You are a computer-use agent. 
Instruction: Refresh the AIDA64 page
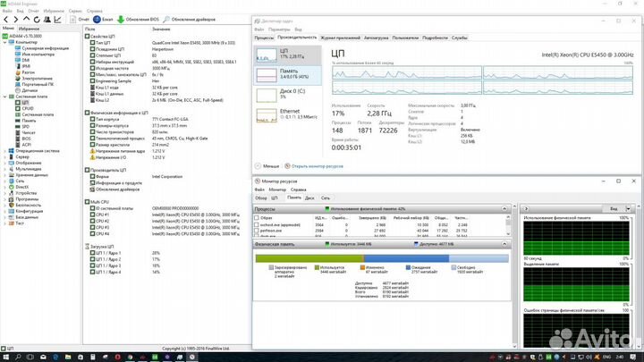click(x=37, y=20)
